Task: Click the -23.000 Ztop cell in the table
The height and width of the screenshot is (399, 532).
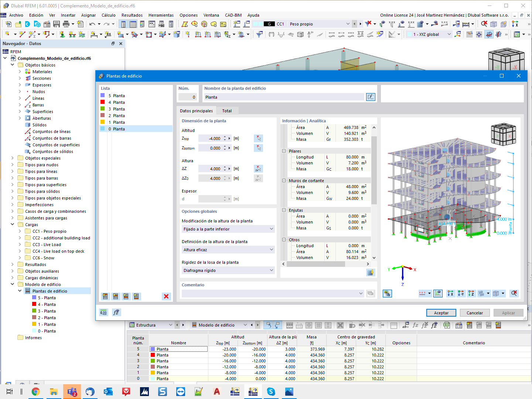Action: [x=223, y=349]
